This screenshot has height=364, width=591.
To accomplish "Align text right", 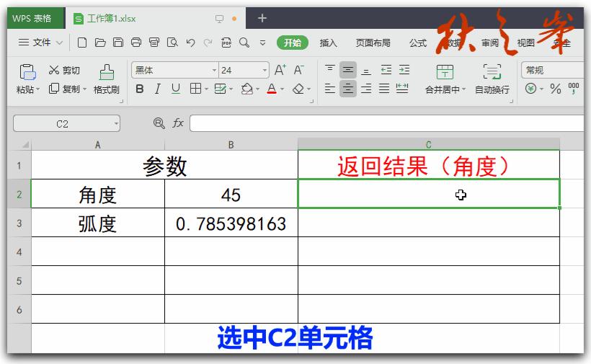I will [366, 89].
